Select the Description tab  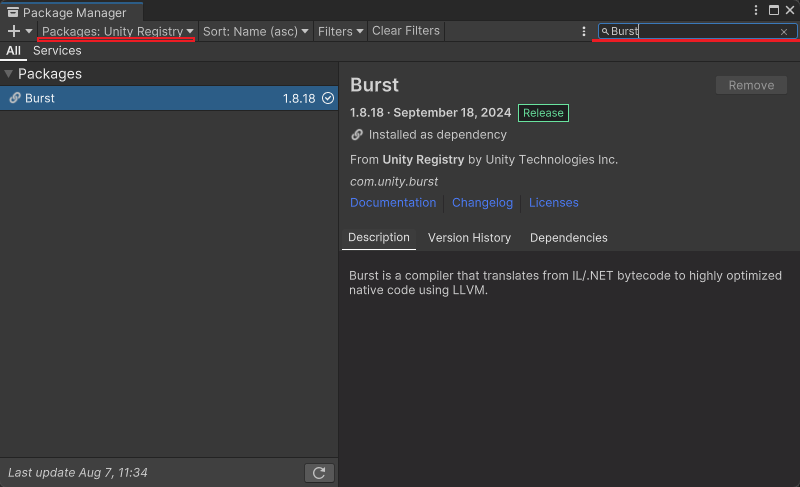tap(379, 238)
